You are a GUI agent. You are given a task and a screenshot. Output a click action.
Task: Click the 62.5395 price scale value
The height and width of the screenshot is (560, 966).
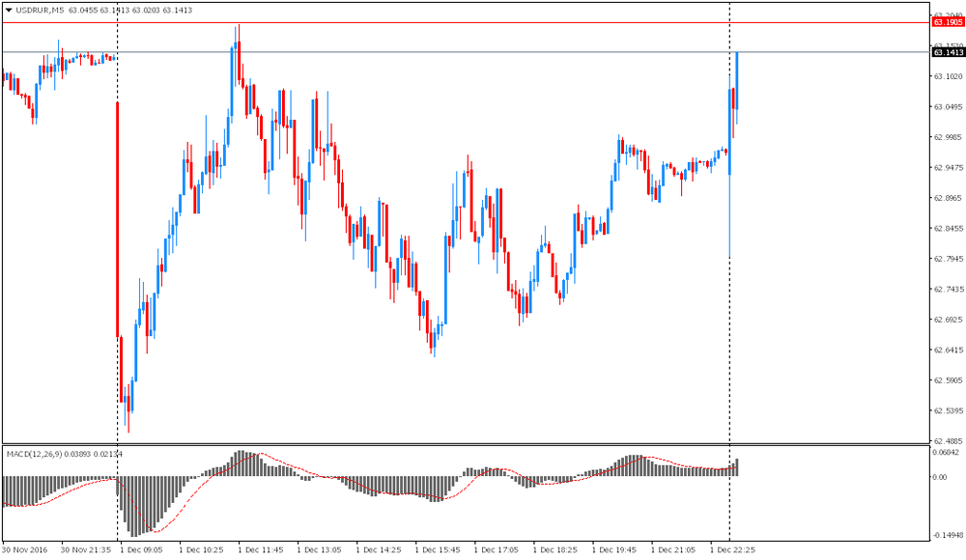[949, 410]
